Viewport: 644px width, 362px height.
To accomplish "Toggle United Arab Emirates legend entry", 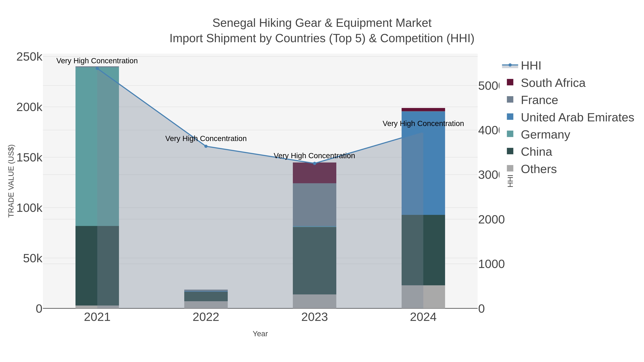I will point(570,117).
